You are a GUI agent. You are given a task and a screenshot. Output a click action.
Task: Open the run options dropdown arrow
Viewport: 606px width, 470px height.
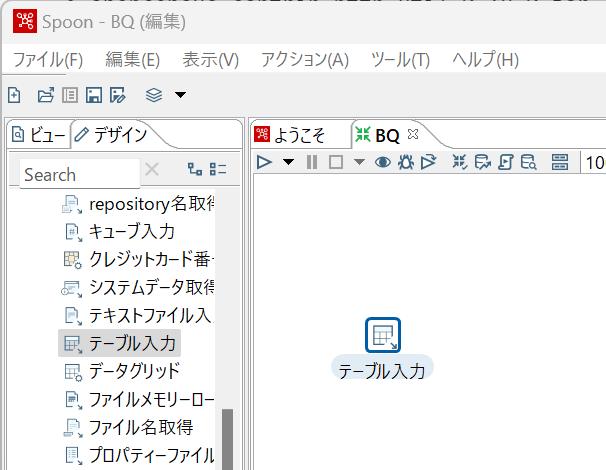click(x=288, y=162)
